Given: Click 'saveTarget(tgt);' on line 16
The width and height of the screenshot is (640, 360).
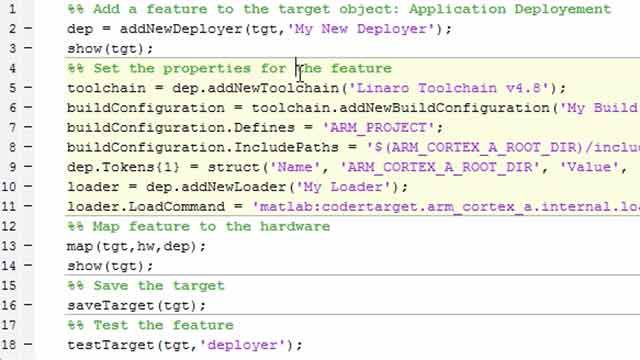Looking at the screenshot, I should click(137, 306).
